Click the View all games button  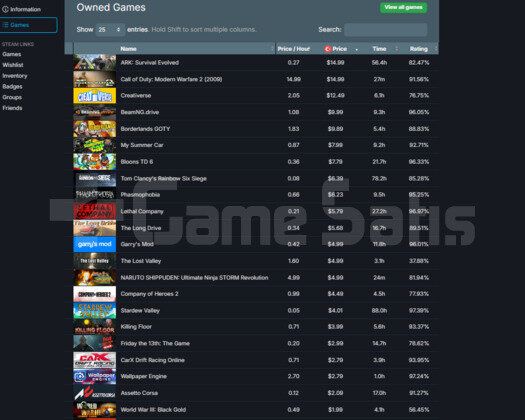tap(403, 7)
